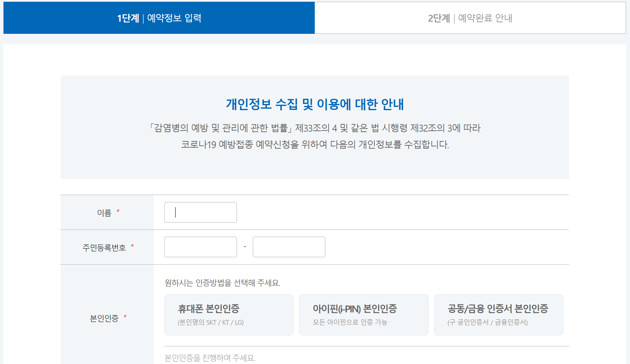Focus the 이름 text input field

point(200,212)
